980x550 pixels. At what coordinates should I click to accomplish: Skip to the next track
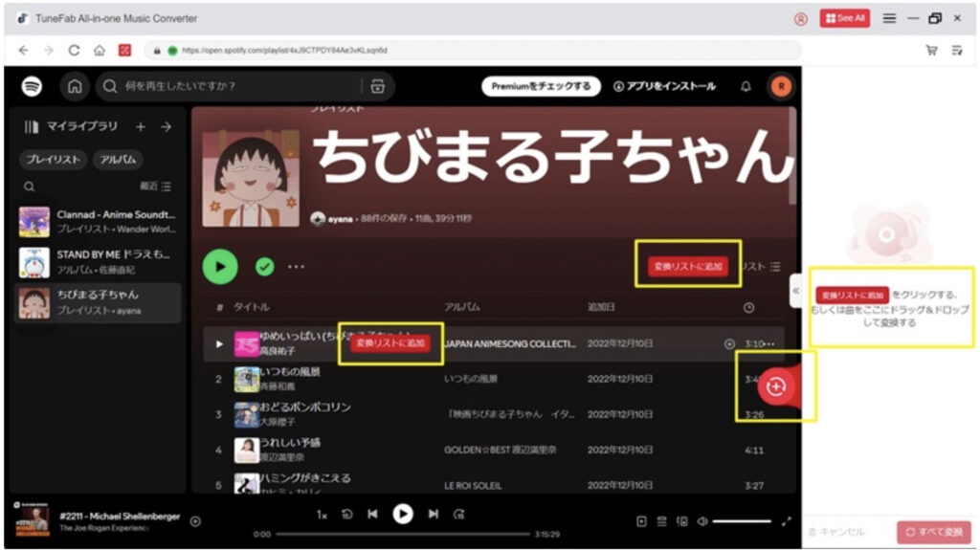click(x=434, y=515)
